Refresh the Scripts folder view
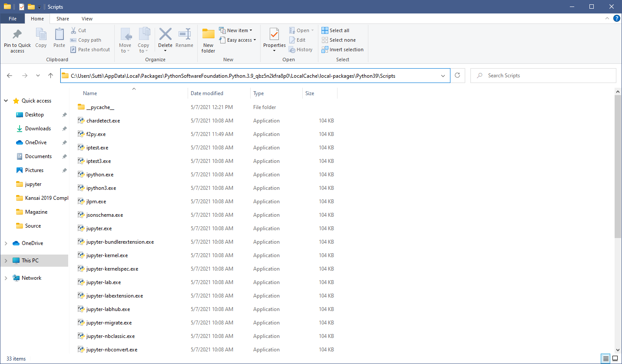The image size is (622, 364). click(x=457, y=76)
